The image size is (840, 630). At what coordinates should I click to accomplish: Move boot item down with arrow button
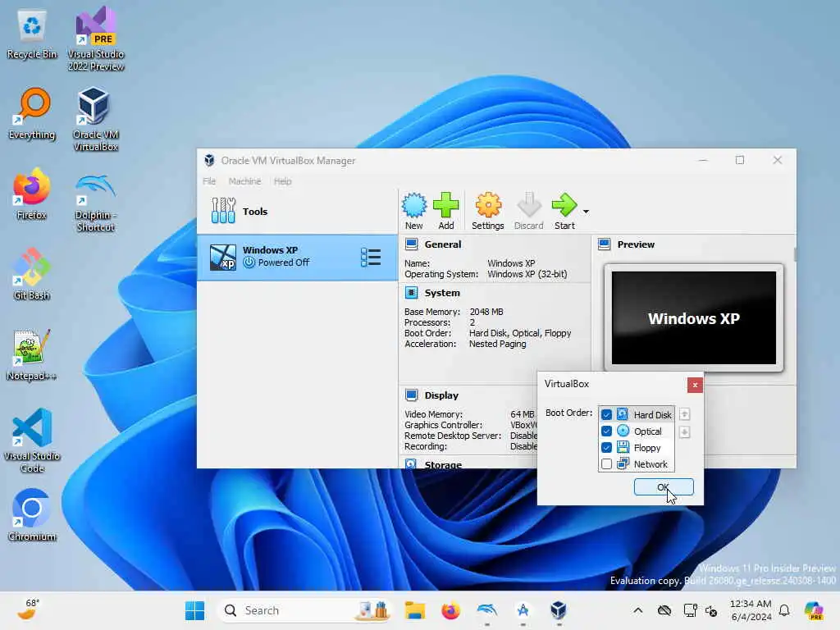click(684, 431)
